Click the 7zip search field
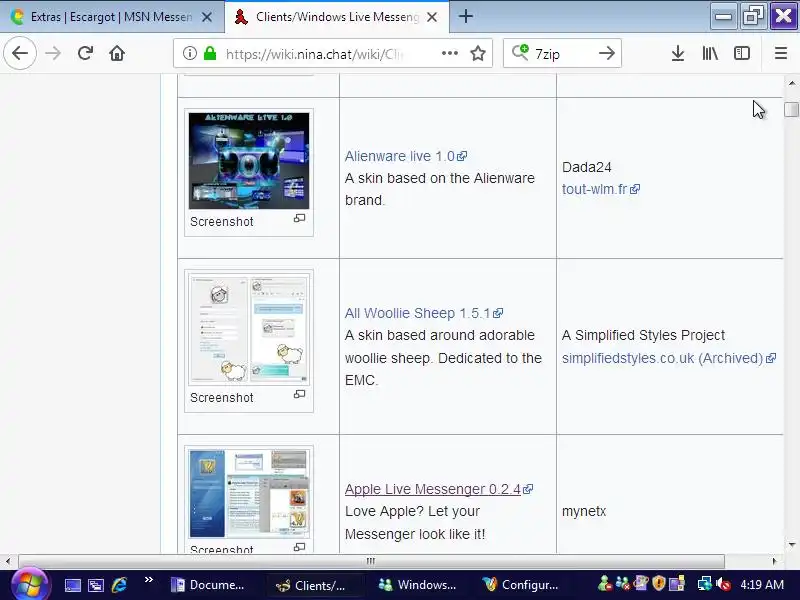The width and height of the screenshot is (800, 600). (x=561, y=54)
